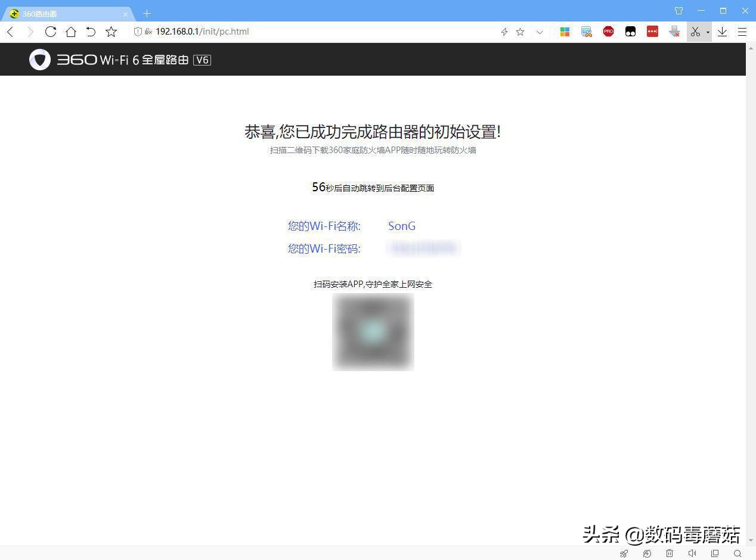Select the scissors screen-clip tool
The width and height of the screenshot is (756, 560).
696,32
